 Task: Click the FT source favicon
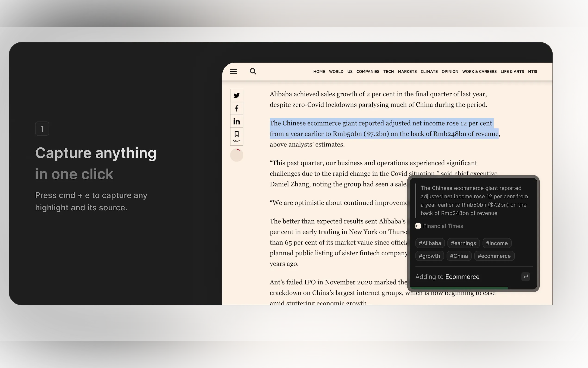pyautogui.click(x=418, y=226)
